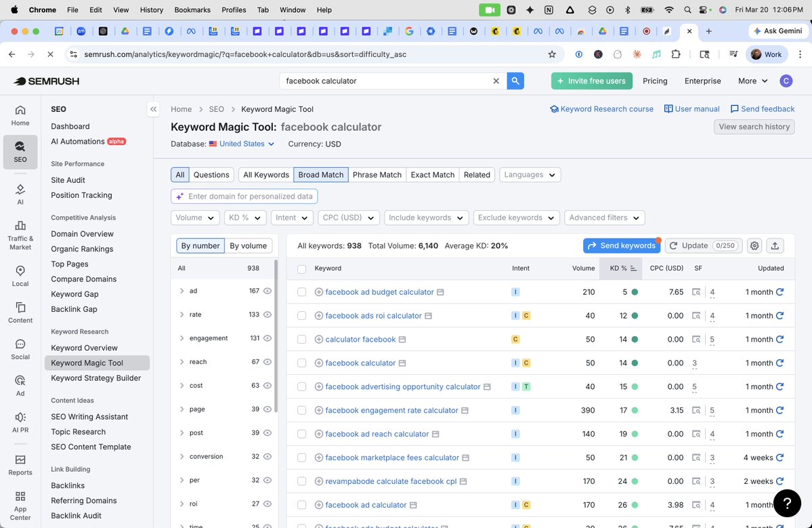Open the Home sidebar icon

[20, 115]
